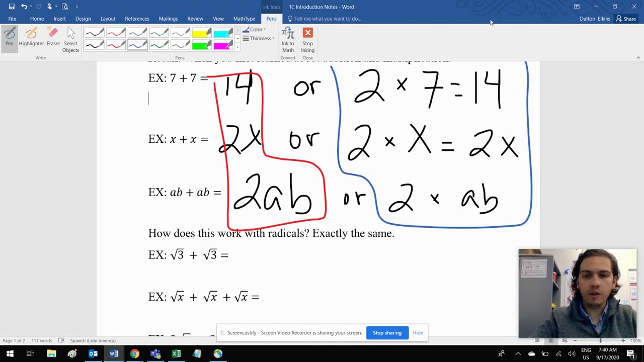Image resolution: width=644 pixels, height=362 pixels.
Task: Toggle Touch/Mouse mode in quick access toolbar
Action: click(x=49, y=7)
